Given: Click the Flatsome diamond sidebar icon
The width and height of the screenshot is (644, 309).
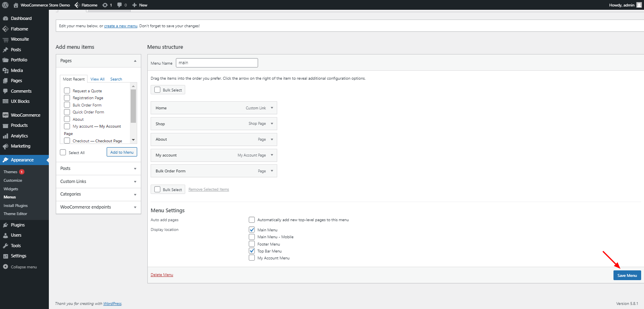Looking at the screenshot, I should click(5, 29).
